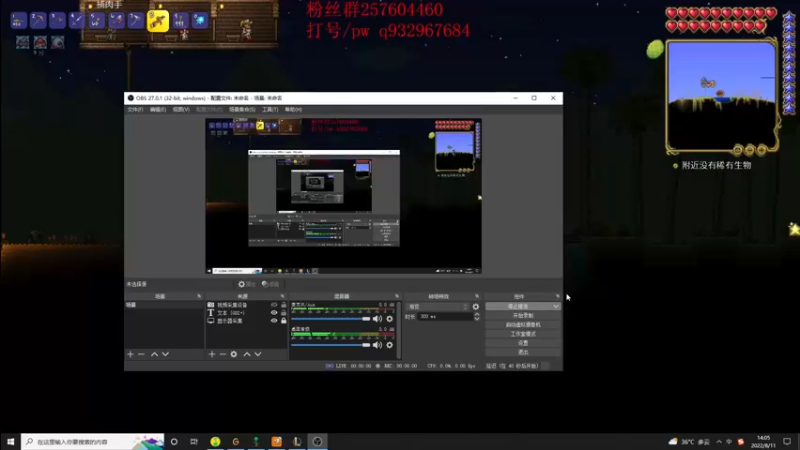The width and height of the screenshot is (800, 450).
Task: Move scene up with arrow icon
Action: pyautogui.click(x=154, y=354)
